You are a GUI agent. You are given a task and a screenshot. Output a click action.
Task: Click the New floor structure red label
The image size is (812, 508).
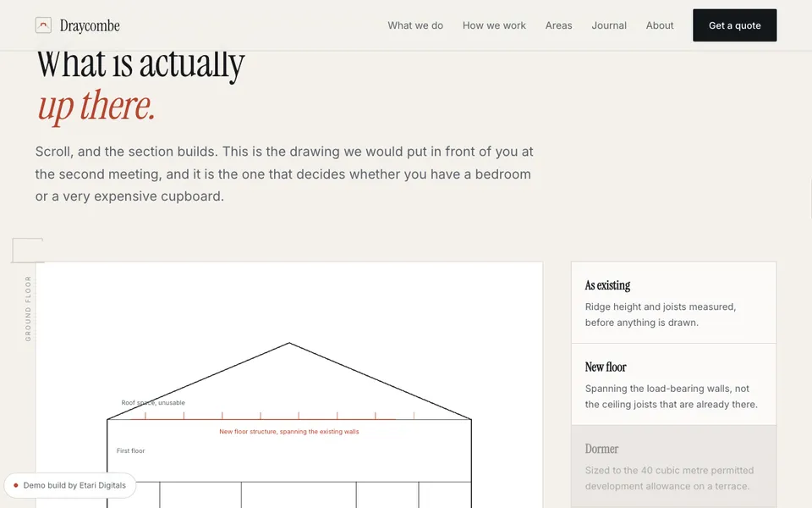point(289,431)
